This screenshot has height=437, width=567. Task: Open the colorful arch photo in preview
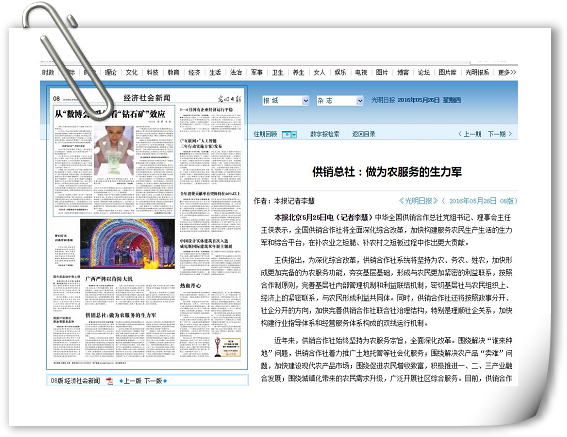pos(127,243)
